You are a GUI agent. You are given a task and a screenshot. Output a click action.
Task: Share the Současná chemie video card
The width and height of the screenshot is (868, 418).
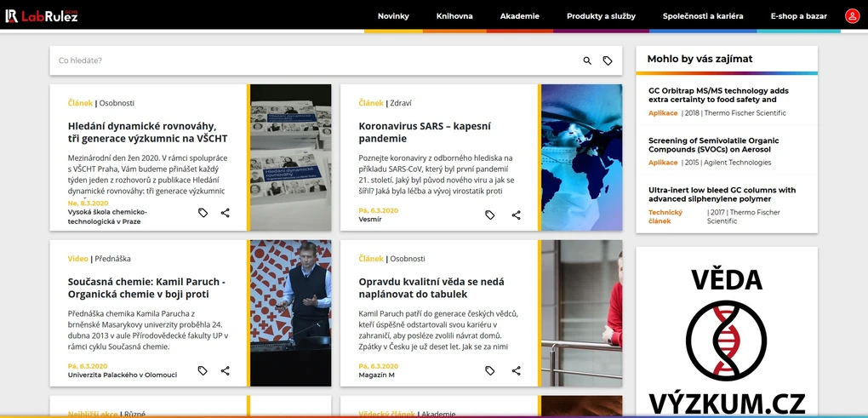[x=226, y=371]
